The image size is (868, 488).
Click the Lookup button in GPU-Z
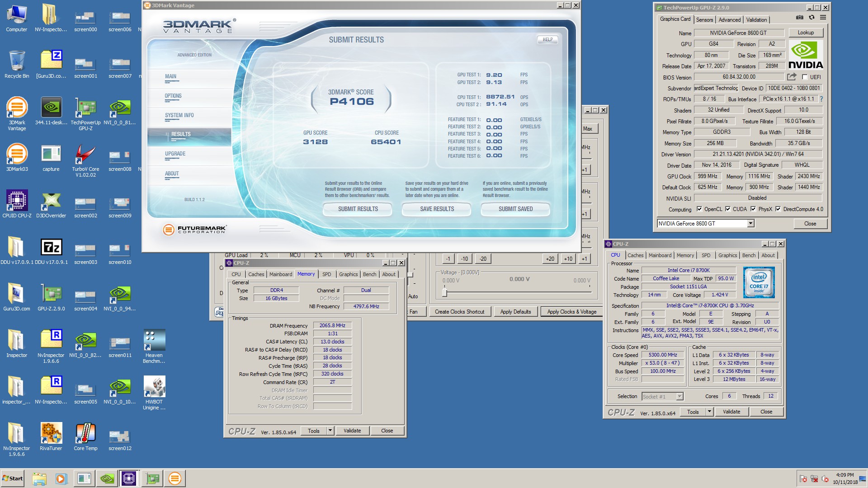(x=806, y=33)
